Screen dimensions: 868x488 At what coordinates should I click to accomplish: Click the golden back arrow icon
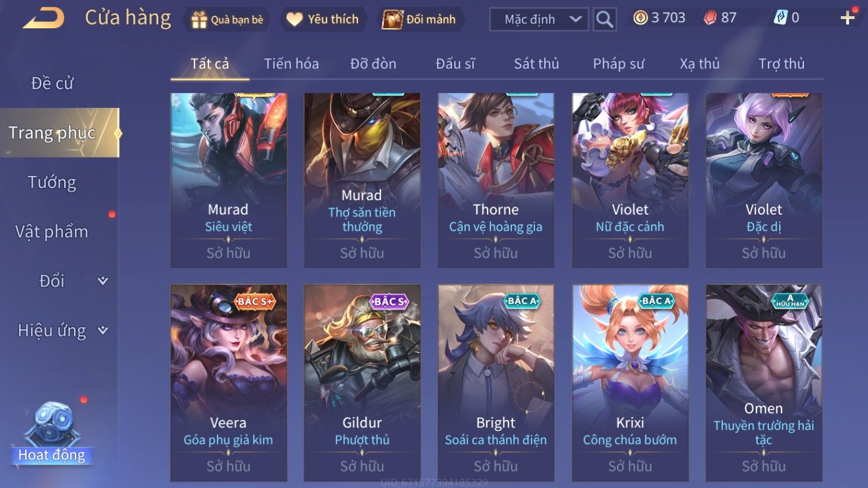point(43,18)
